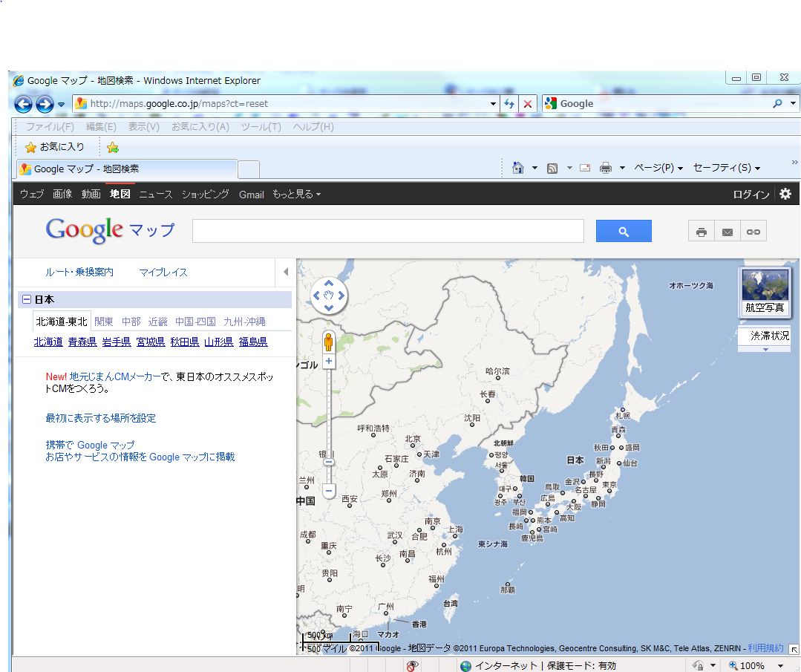Click in the Google Maps search field
Viewport: 801px width, 672px height.
(x=388, y=231)
